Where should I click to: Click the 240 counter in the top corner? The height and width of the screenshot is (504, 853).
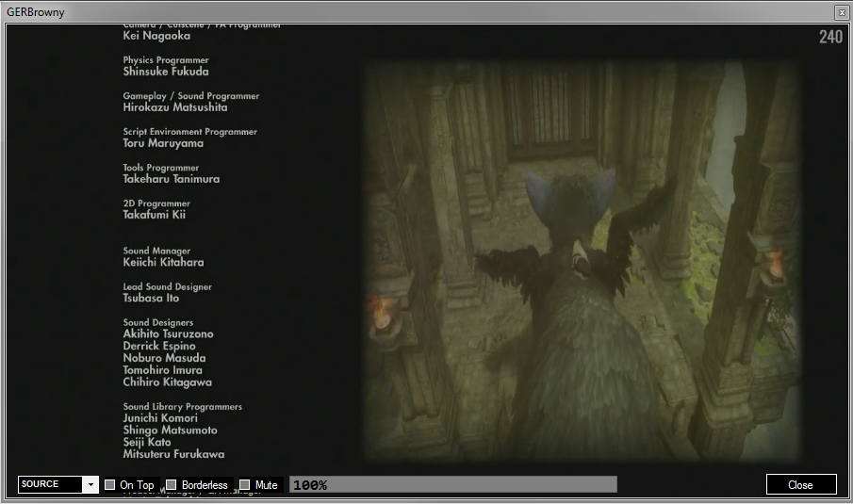click(830, 37)
